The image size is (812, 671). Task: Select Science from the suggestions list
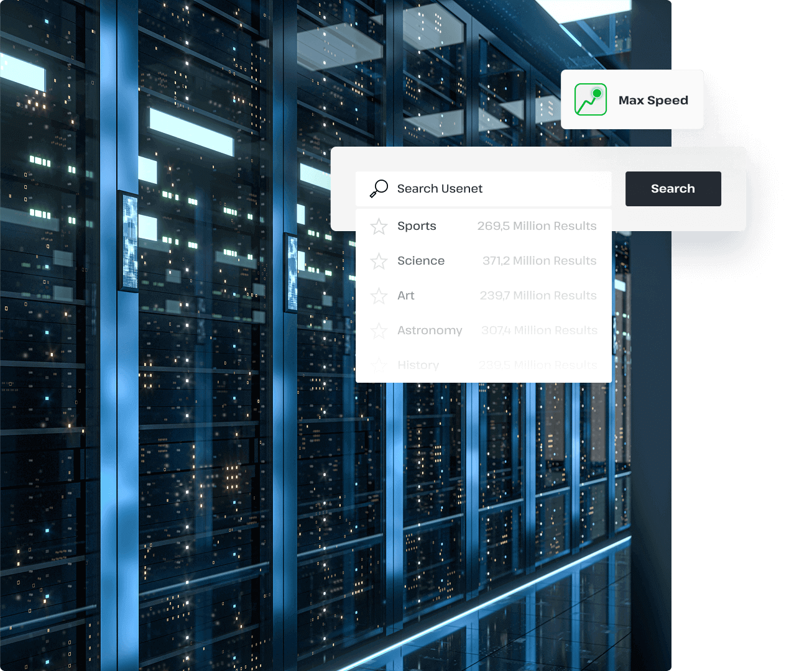(421, 261)
